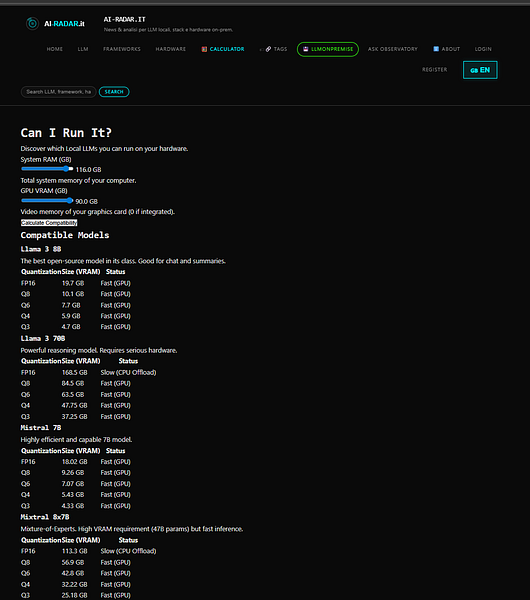Open the HARDWARE navigation item
The width and height of the screenshot is (530, 600).
coord(171,49)
